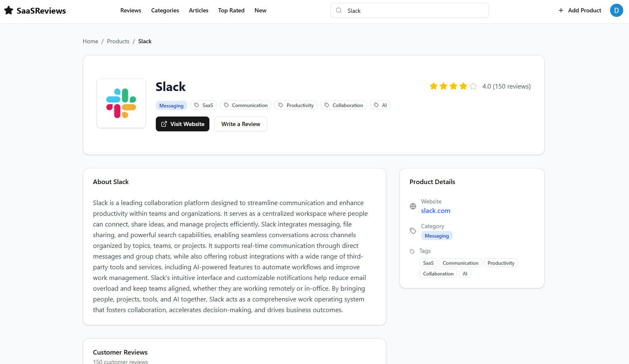The image size is (629, 364).
Task: Click the tag icon beside Tags
Action: [x=412, y=251]
